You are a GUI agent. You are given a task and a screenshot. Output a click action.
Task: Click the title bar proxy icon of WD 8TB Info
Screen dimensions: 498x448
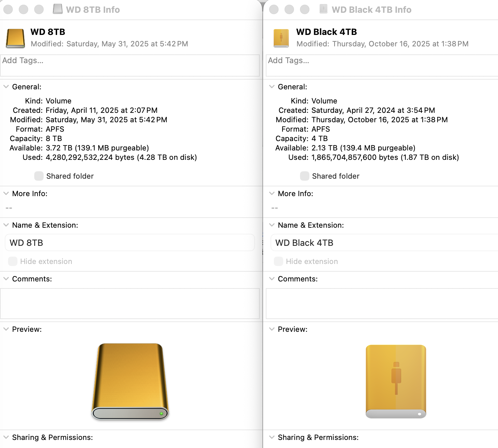(x=58, y=9)
